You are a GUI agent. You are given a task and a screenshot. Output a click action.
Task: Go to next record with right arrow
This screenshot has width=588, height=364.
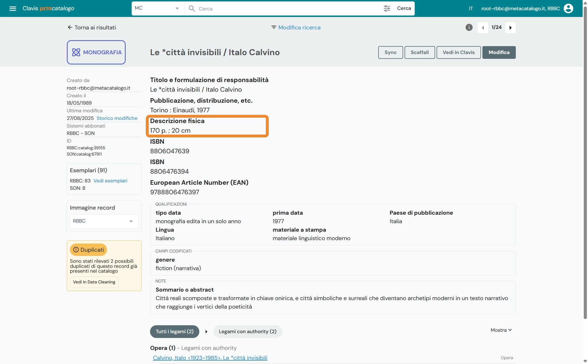(511, 27)
